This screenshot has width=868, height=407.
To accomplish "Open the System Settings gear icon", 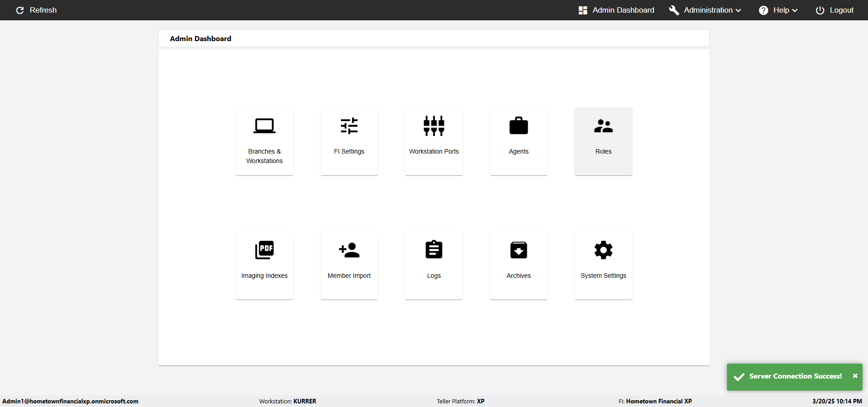I will click(x=604, y=250).
